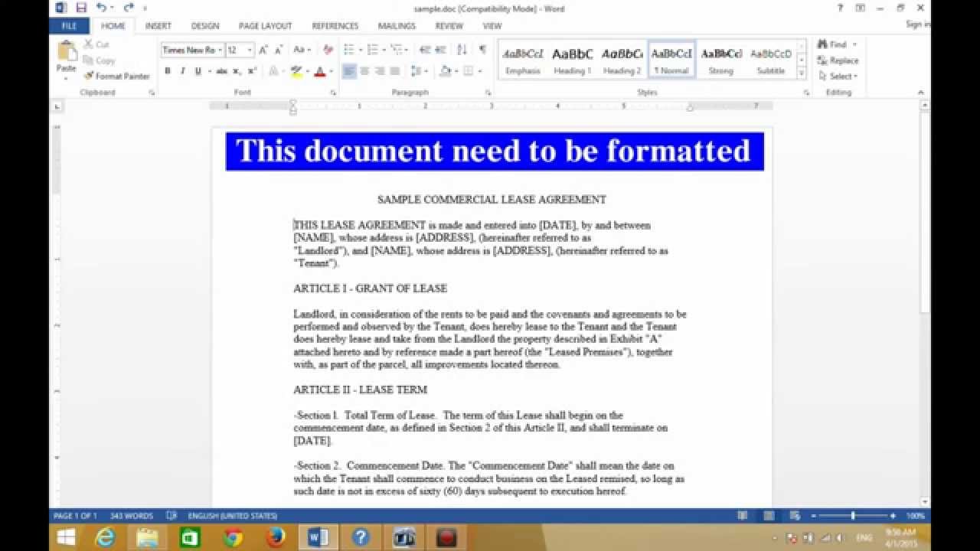Open Google Chrome from the taskbar
Screen dimensions: 980x551
234,537
